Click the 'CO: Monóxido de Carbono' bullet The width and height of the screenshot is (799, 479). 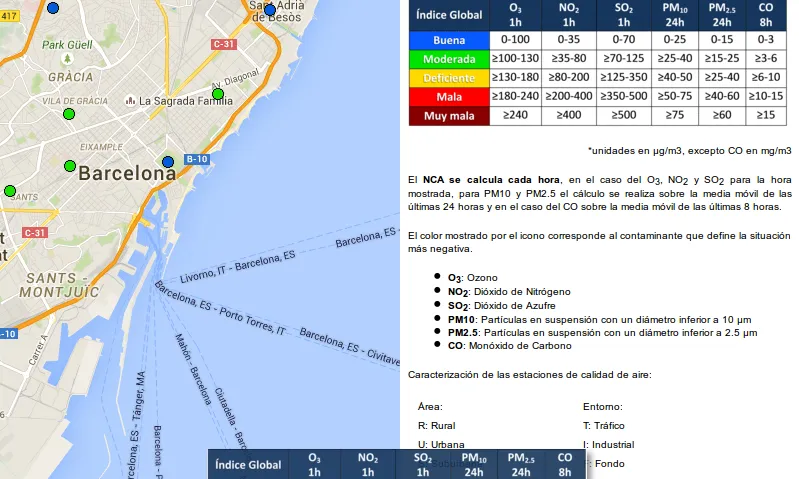pos(510,346)
